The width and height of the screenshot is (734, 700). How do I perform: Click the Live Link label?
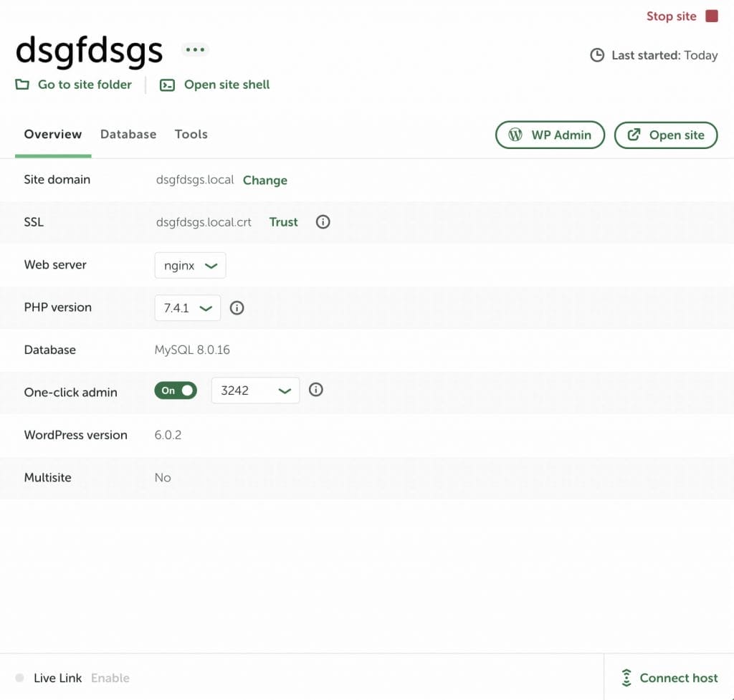[57, 678]
